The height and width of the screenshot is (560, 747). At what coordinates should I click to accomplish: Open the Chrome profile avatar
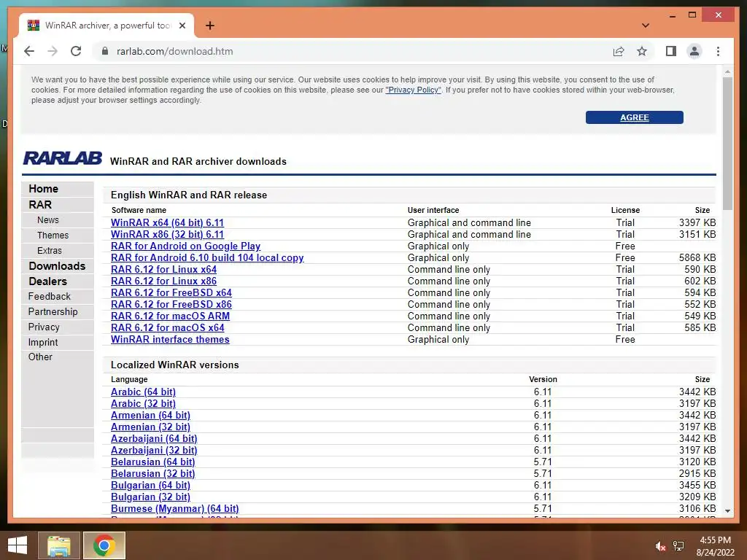point(694,51)
